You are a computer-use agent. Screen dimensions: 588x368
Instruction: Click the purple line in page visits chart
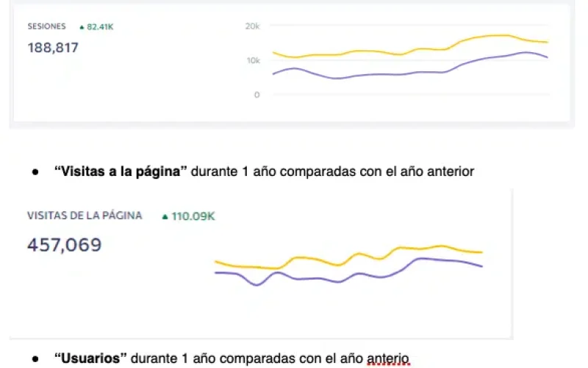coord(348,272)
